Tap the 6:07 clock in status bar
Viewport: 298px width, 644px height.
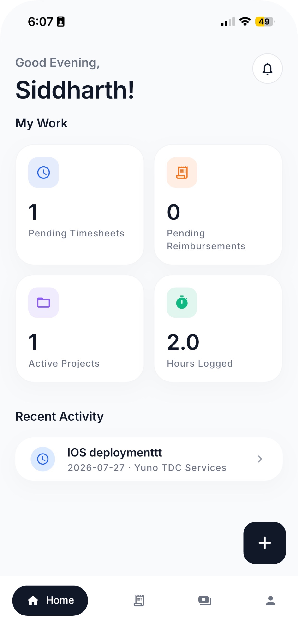point(40,22)
